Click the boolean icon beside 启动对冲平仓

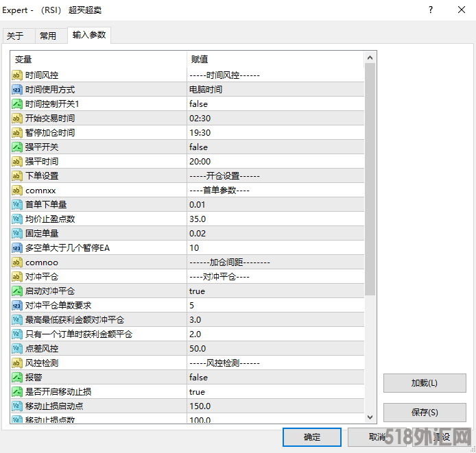pyautogui.click(x=17, y=291)
